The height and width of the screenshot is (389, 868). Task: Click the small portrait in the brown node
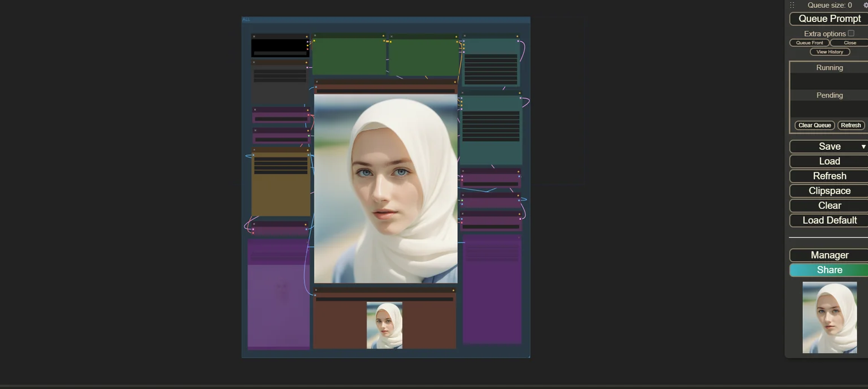point(384,325)
